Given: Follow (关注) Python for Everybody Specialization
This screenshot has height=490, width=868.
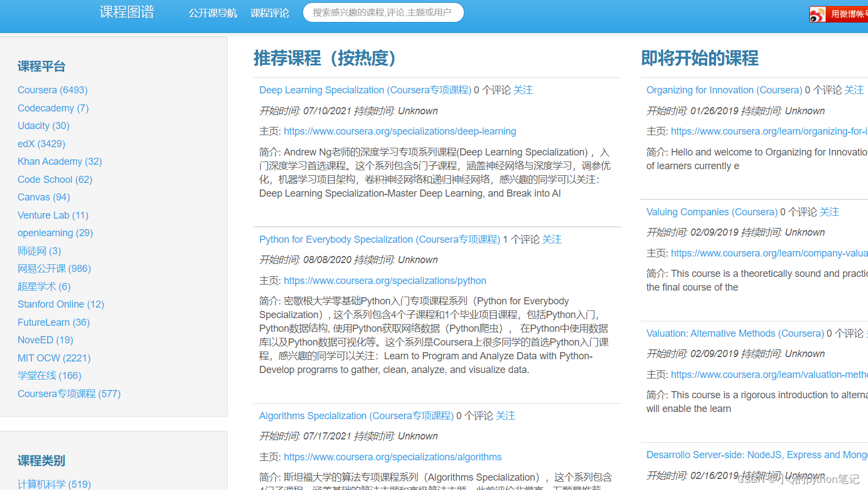Looking at the screenshot, I should [x=552, y=240].
